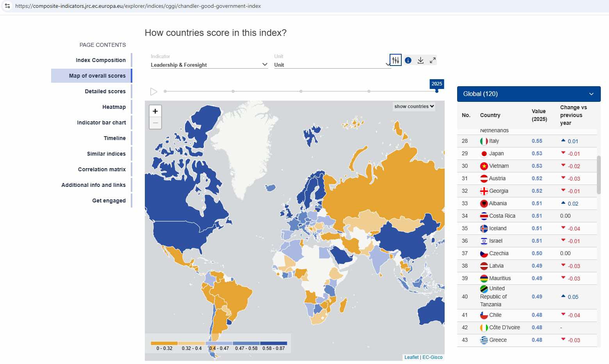Go to Index Composition section
Image resolution: width=609 pixels, height=364 pixels.
point(101,60)
